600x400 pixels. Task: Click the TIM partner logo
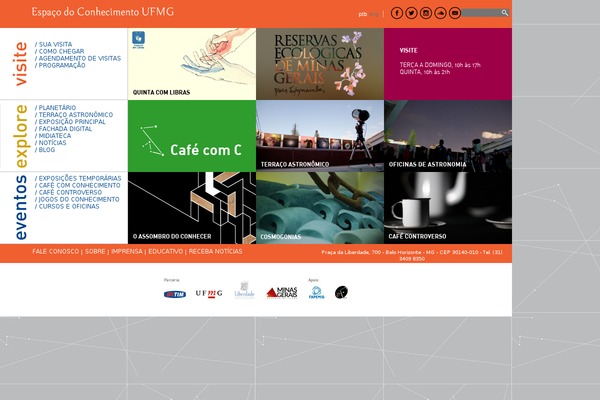[175, 294]
